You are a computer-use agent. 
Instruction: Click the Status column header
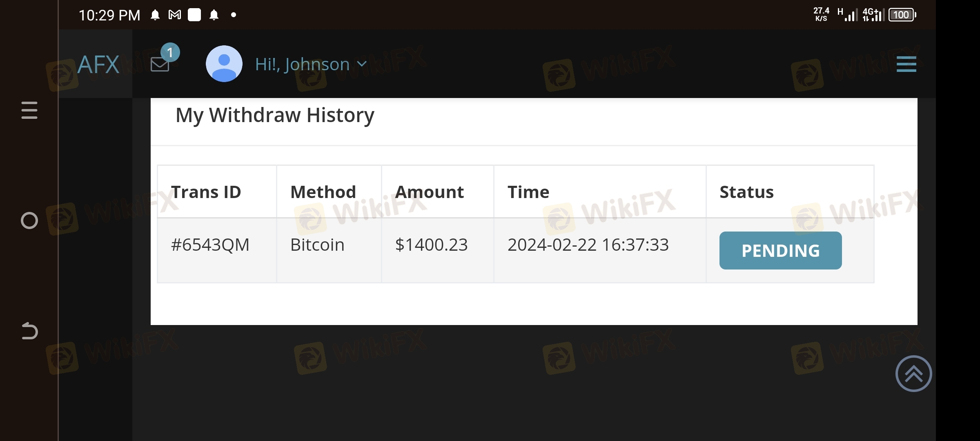pos(746,192)
